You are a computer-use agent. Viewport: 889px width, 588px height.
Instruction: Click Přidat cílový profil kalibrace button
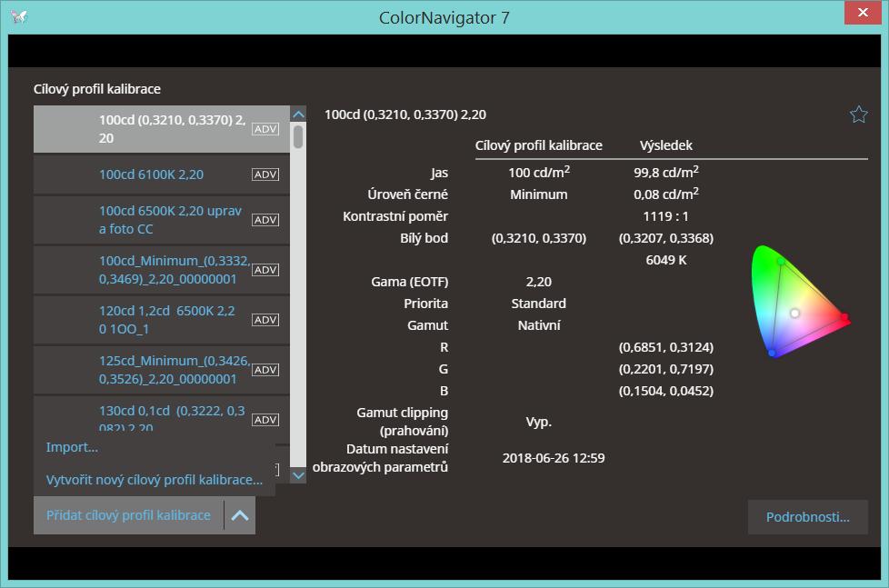pyautogui.click(x=129, y=515)
